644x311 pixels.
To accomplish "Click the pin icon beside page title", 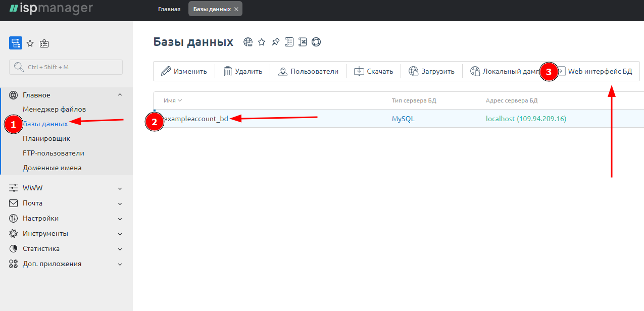I will click(275, 42).
